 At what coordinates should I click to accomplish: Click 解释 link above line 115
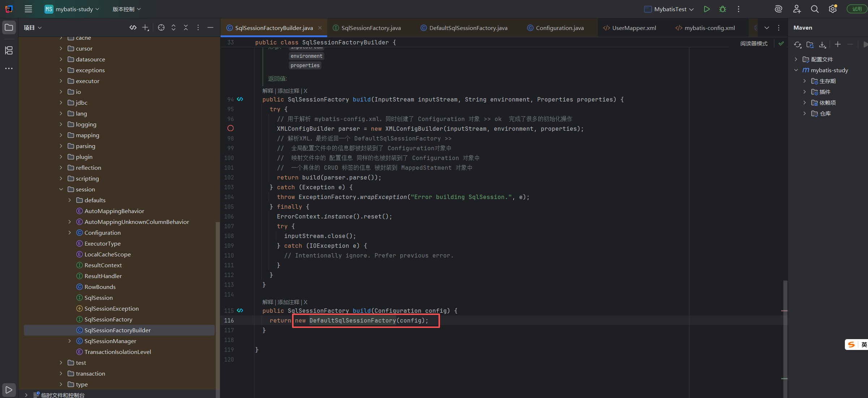pos(268,302)
